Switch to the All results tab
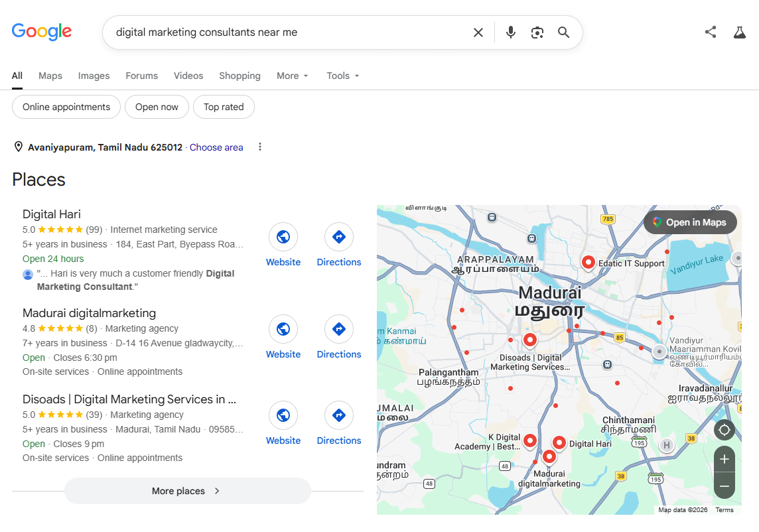Image resolution: width=759 pixels, height=532 pixels. [17, 76]
